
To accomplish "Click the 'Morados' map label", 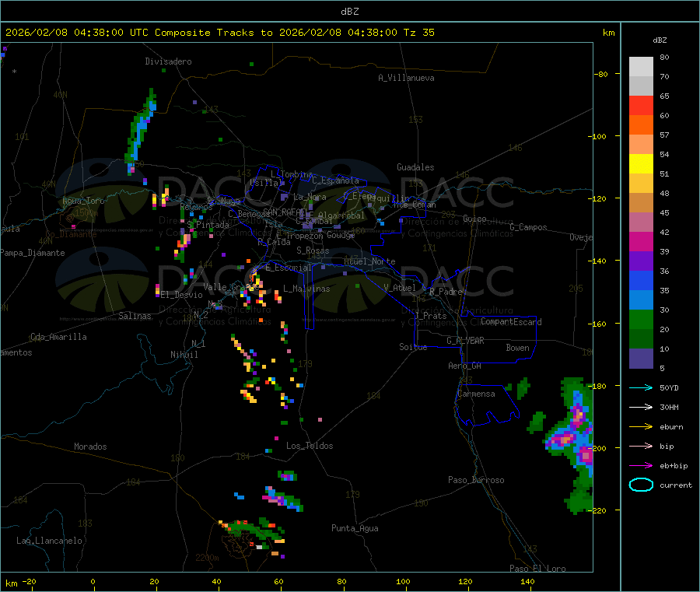I will point(90,447).
